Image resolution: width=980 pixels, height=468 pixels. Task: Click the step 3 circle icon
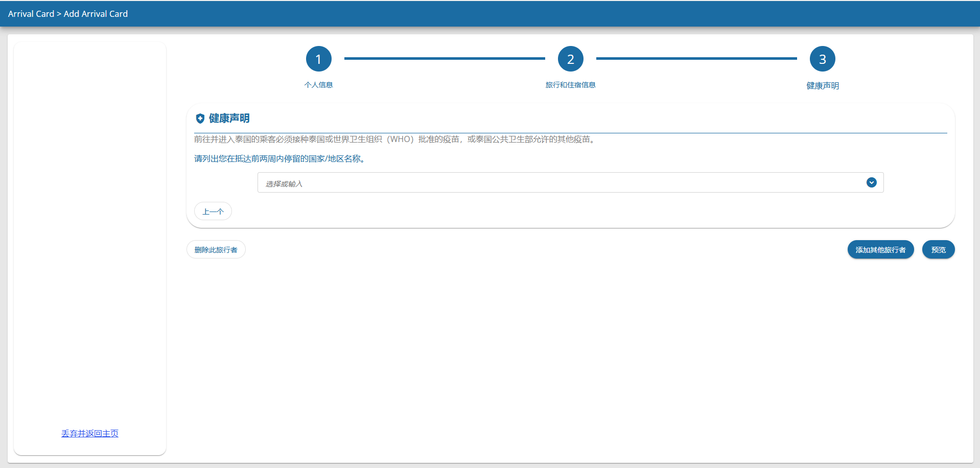822,59
